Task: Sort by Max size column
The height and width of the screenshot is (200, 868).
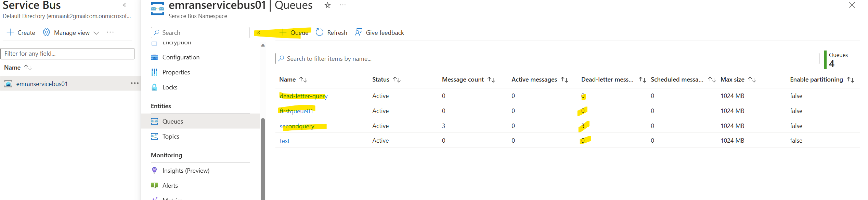Action: click(x=738, y=80)
